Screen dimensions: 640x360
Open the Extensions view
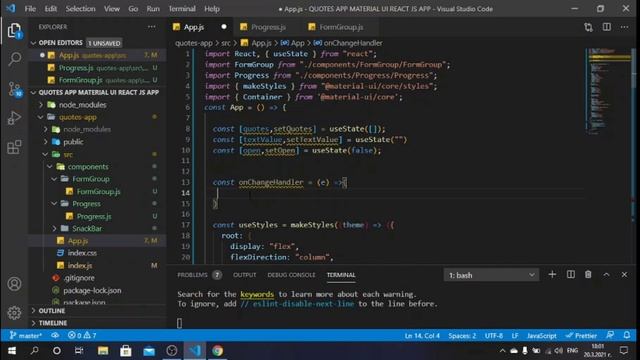(14, 147)
